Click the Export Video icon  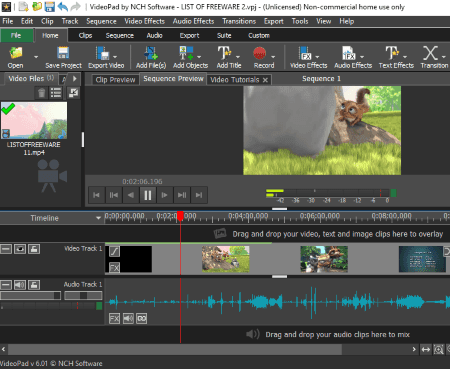tap(102, 53)
